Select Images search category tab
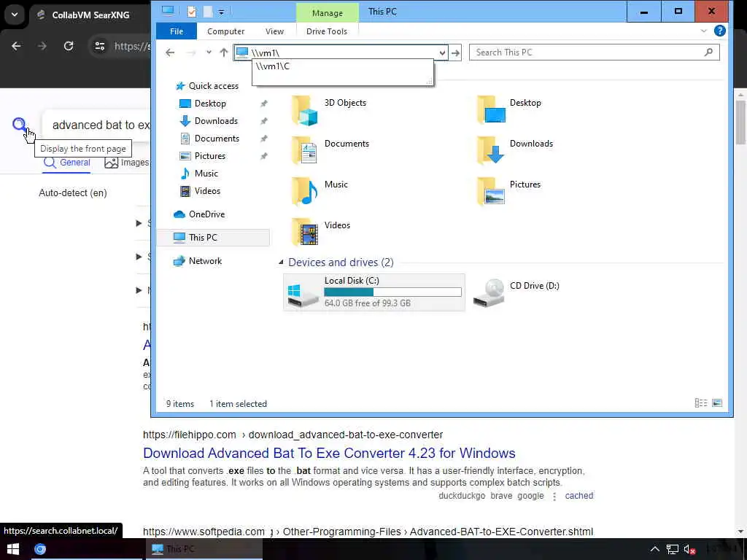This screenshot has width=747, height=560. tap(127, 163)
